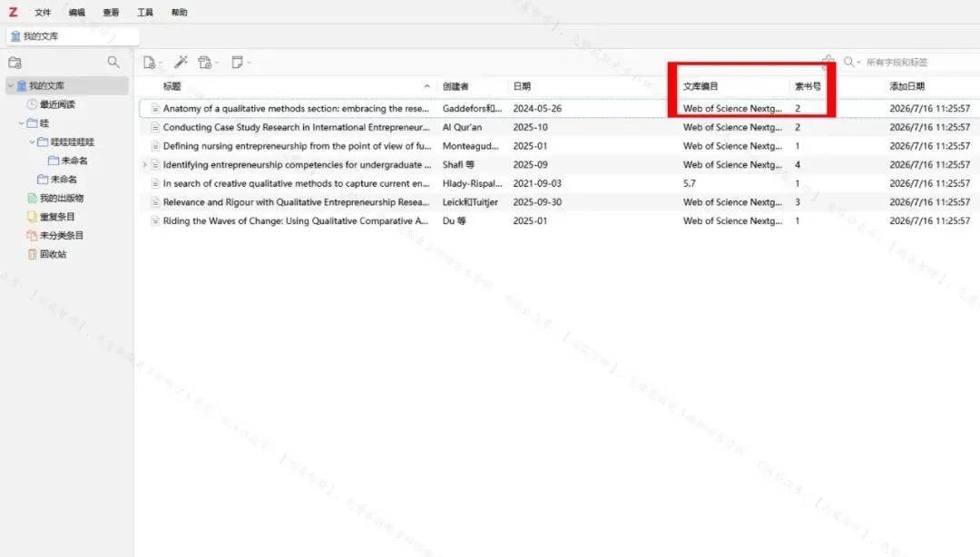Open the 帮助 menu
The height and width of the screenshot is (557, 980).
180,13
